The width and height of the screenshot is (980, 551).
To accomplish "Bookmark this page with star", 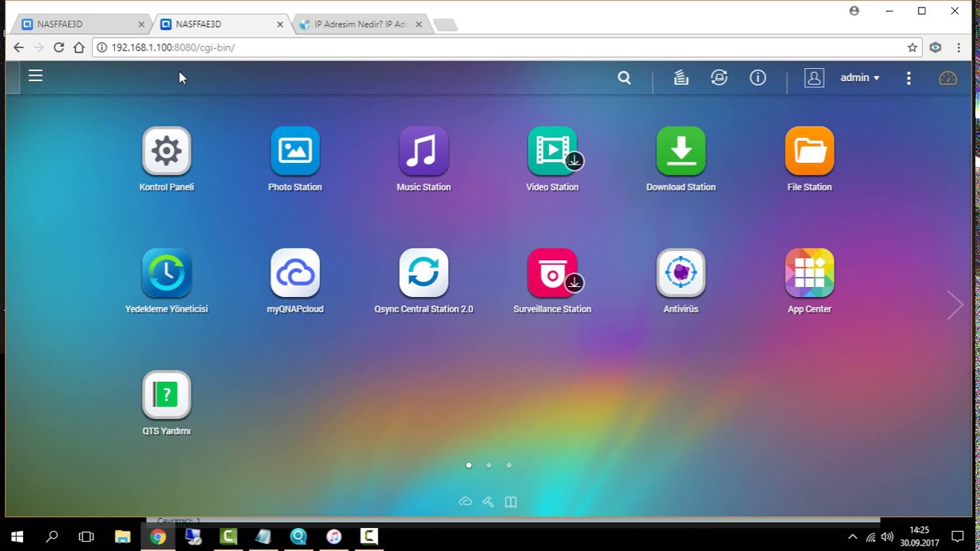I will pos(912,47).
